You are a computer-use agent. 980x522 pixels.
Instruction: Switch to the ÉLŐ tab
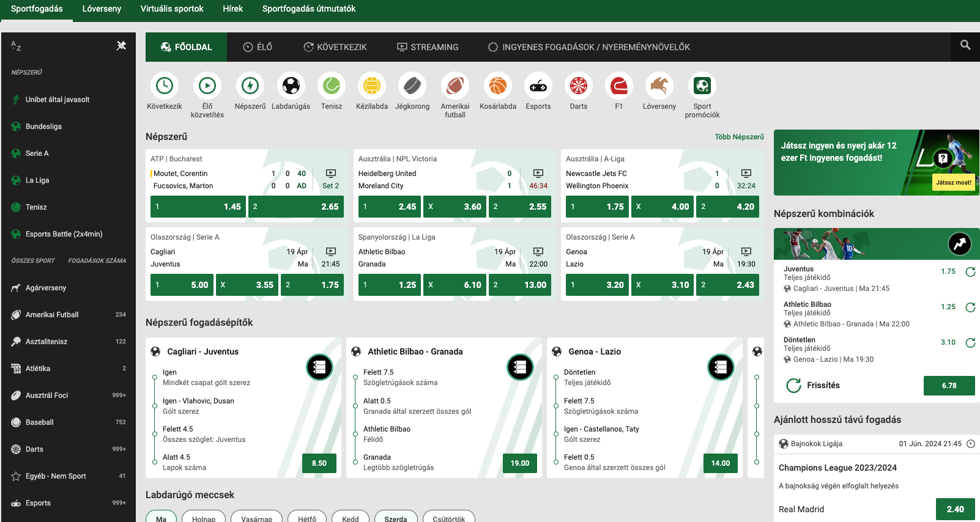[258, 47]
